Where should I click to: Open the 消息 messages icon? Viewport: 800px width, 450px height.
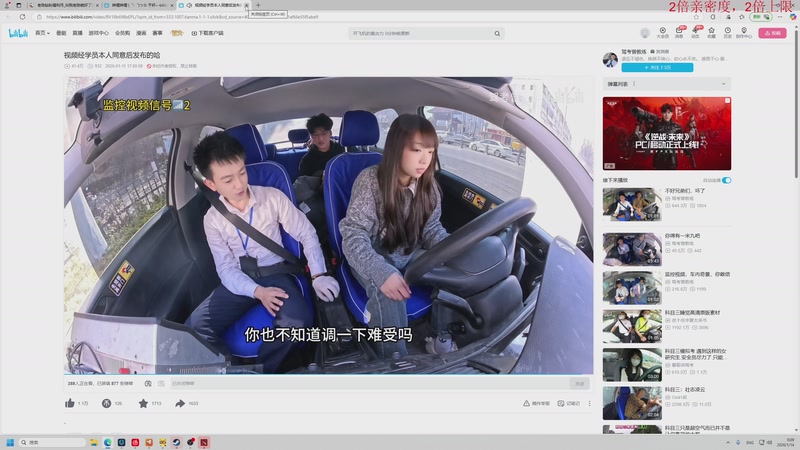coord(679,33)
